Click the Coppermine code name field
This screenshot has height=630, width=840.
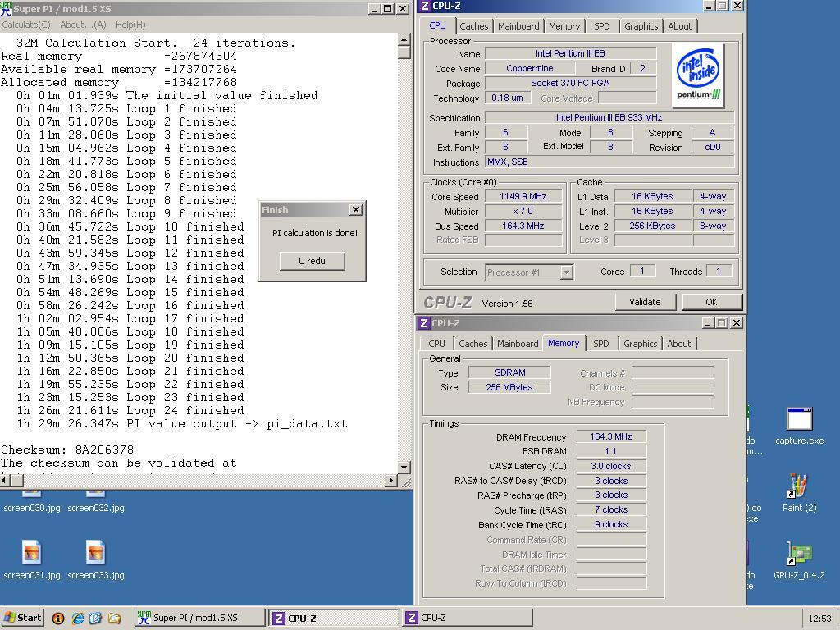pyautogui.click(x=530, y=69)
